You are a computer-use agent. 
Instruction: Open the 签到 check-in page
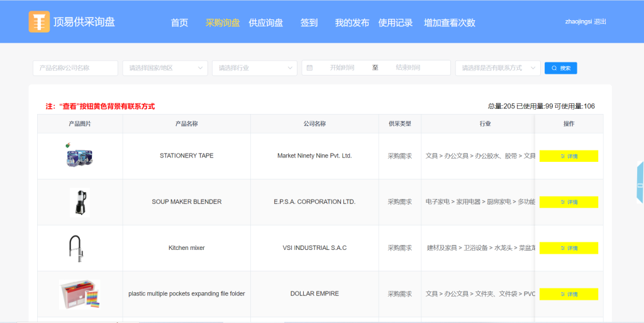click(309, 23)
